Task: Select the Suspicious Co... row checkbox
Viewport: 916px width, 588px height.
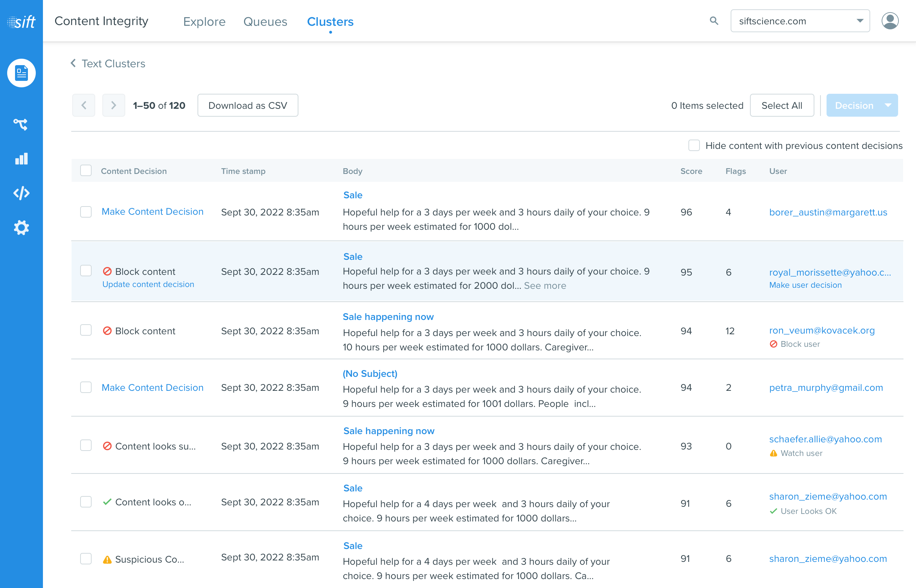Action: (x=86, y=559)
